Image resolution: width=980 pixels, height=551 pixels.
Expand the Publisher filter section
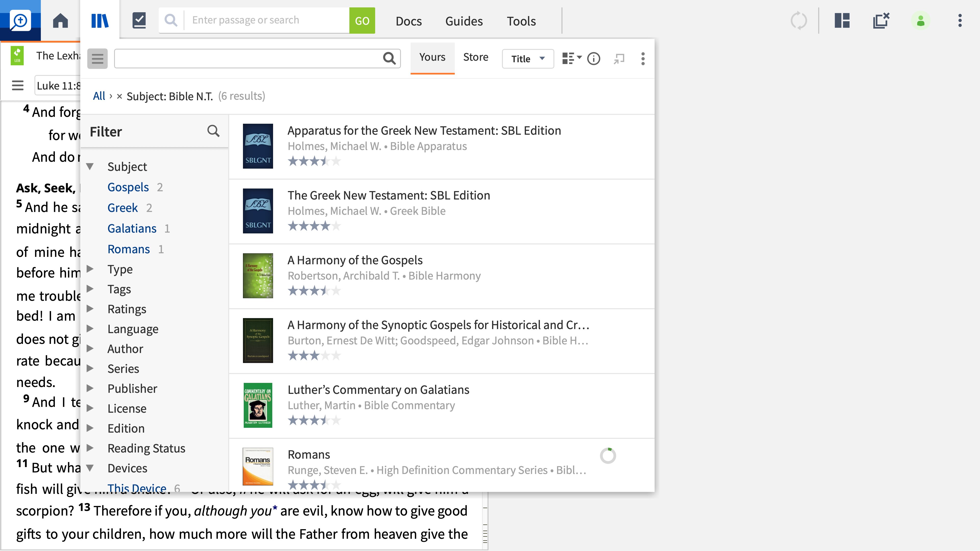90,388
